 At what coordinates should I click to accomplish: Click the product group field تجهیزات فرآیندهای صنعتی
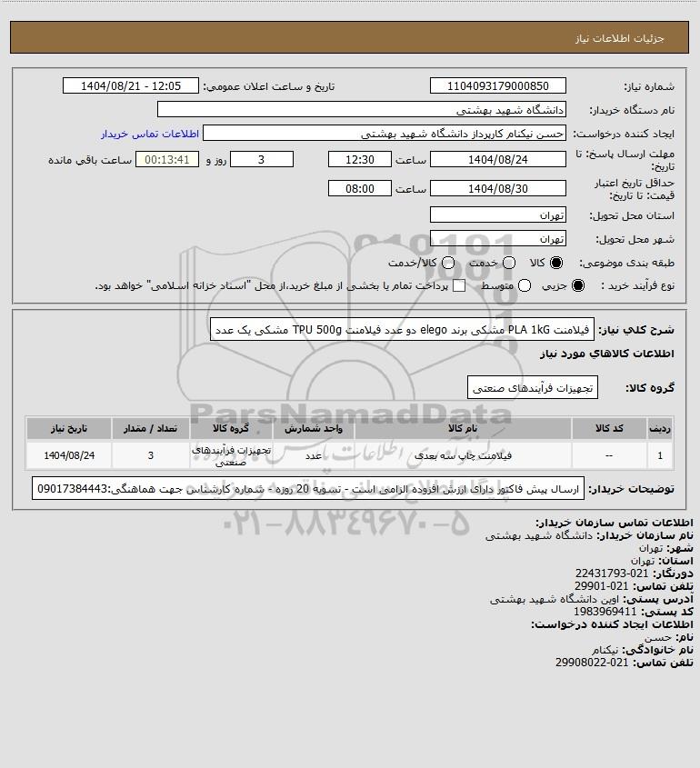(533, 387)
